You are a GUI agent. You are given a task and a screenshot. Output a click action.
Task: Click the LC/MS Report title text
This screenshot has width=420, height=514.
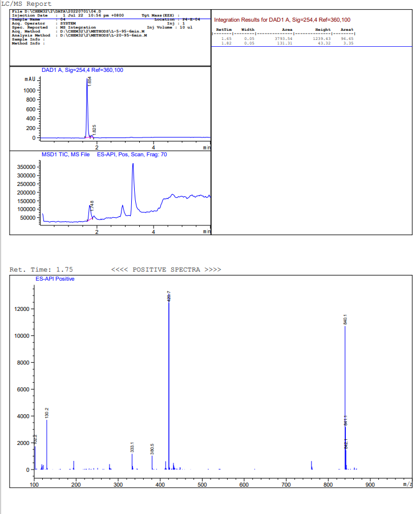(26, 4)
